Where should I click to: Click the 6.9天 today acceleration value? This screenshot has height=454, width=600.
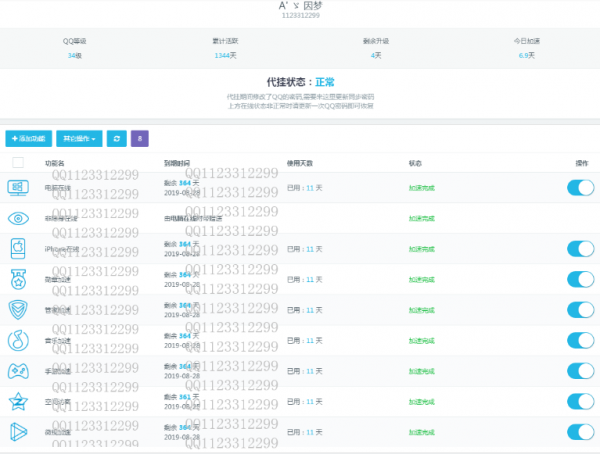pos(527,56)
